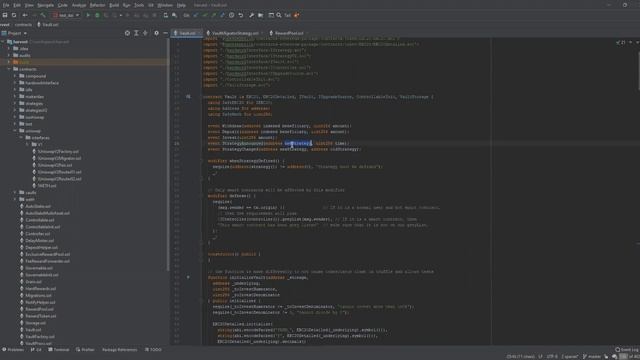Click the Reload from Disk icon
640x360 pixels.
click(x=14, y=15)
